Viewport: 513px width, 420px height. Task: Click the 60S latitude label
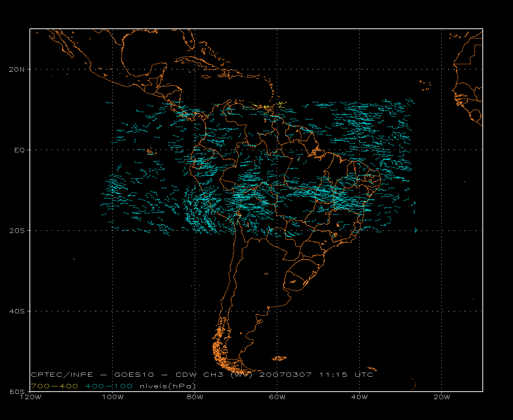18,392
